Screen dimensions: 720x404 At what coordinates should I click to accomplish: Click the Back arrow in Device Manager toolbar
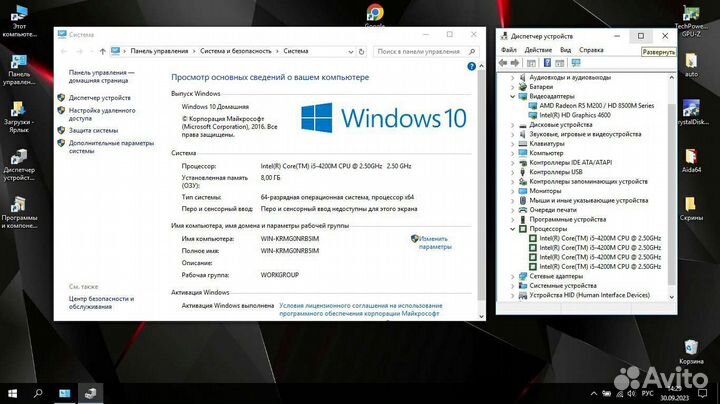pos(503,63)
